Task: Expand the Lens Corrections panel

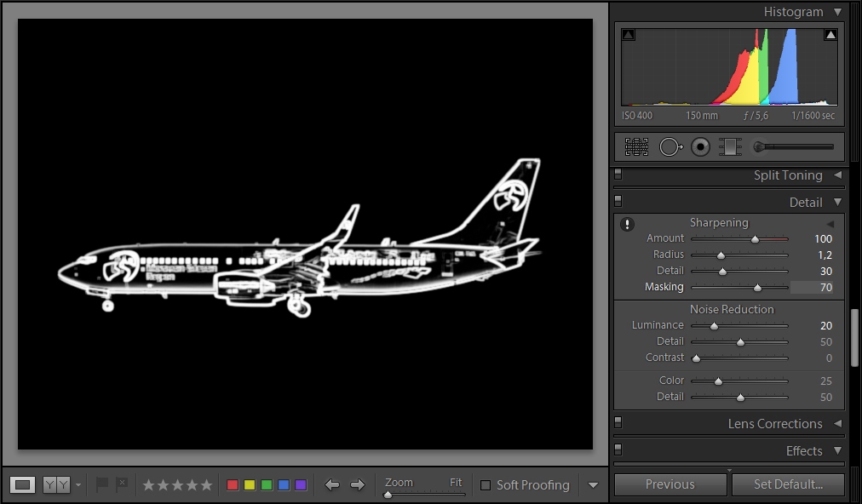Action: [837, 423]
